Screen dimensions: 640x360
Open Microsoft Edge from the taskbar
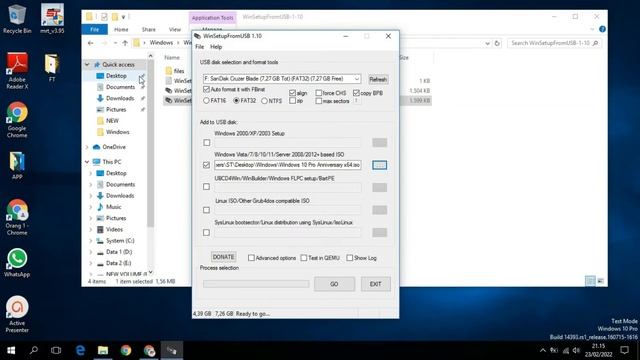click(x=80, y=350)
